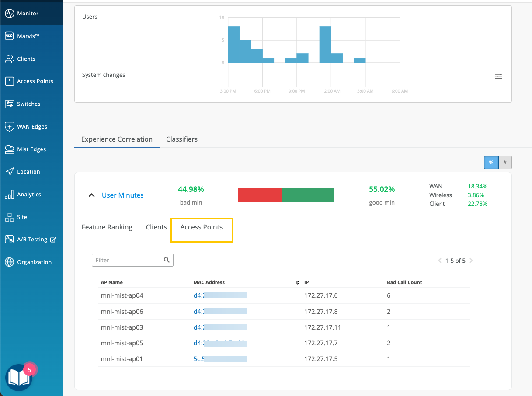Viewport: 532px width, 396px height.
Task: Open the help book icon with badge
Action: (x=19, y=377)
